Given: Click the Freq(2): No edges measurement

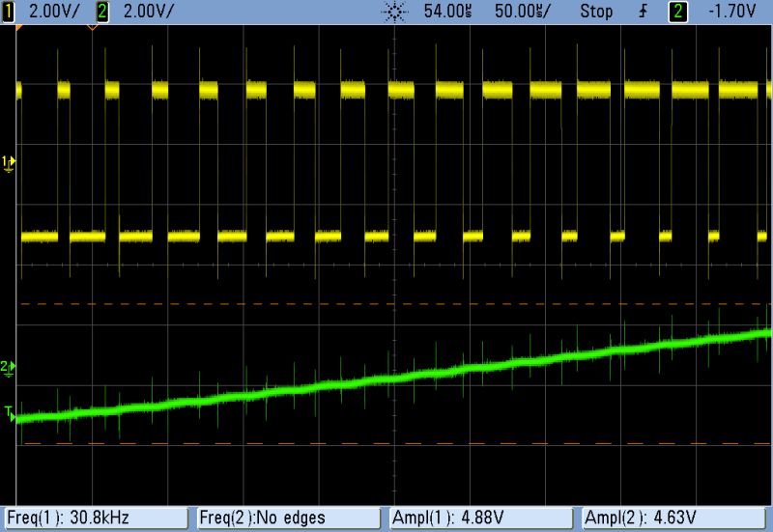Looking at the screenshot, I should (x=288, y=518).
